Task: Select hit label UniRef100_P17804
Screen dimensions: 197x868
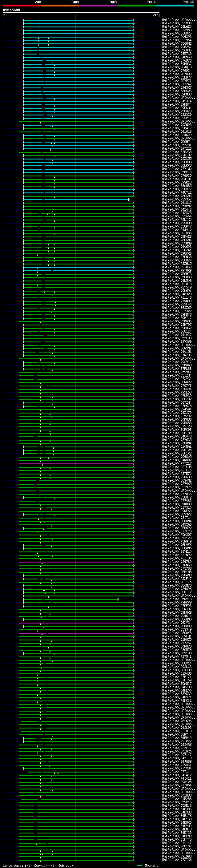Action: [x=176, y=785]
